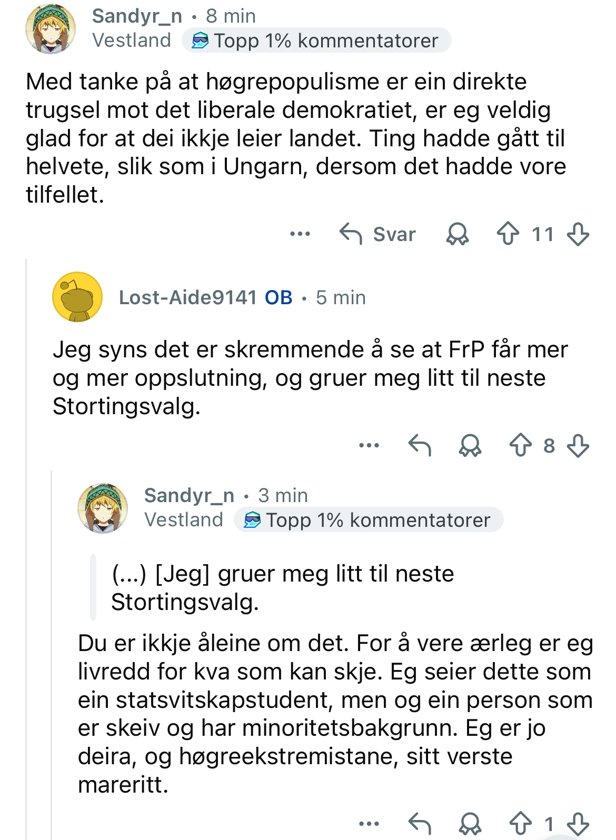Viewport: 616px width, 840px height.
Task: Tap Lost-Aide9141's yellow Snoo avatar
Action: pyautogui.click(x=77, y=297)
